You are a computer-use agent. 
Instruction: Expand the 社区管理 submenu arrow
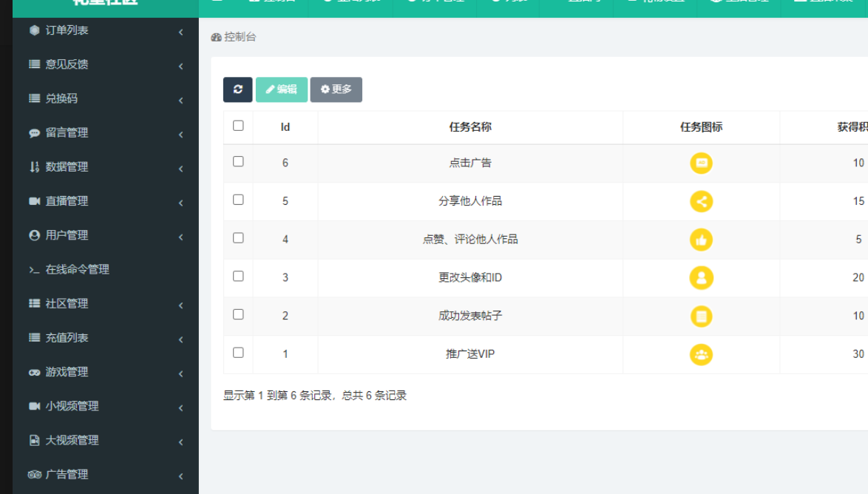click(x=180, y=305)
